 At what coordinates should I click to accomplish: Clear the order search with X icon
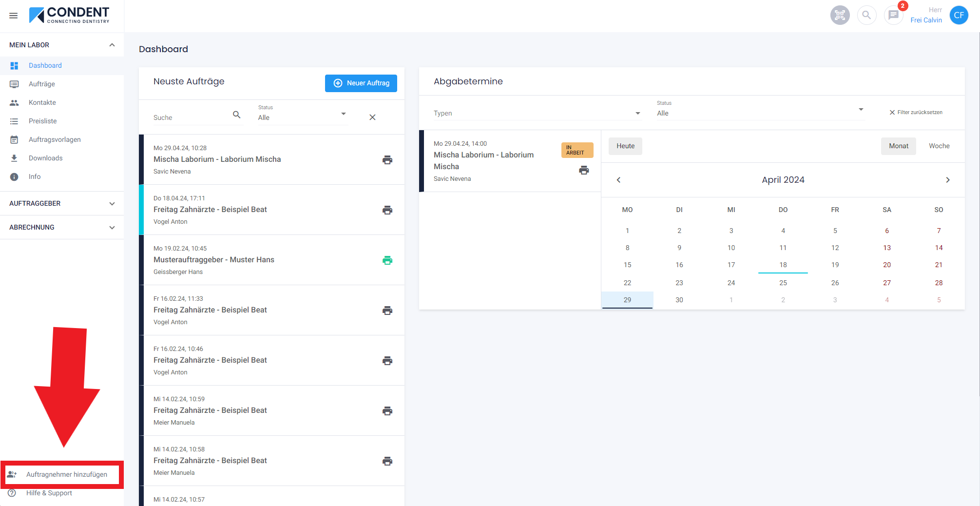(x=372, y=117)
